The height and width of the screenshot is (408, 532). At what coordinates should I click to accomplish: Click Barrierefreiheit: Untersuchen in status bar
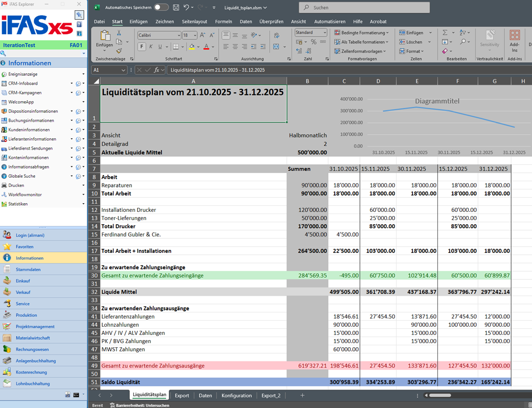(140, 405)
